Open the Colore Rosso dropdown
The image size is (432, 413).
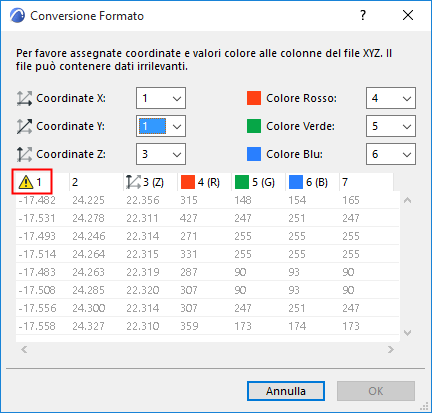pyautogui.click(x=391, y=98)
